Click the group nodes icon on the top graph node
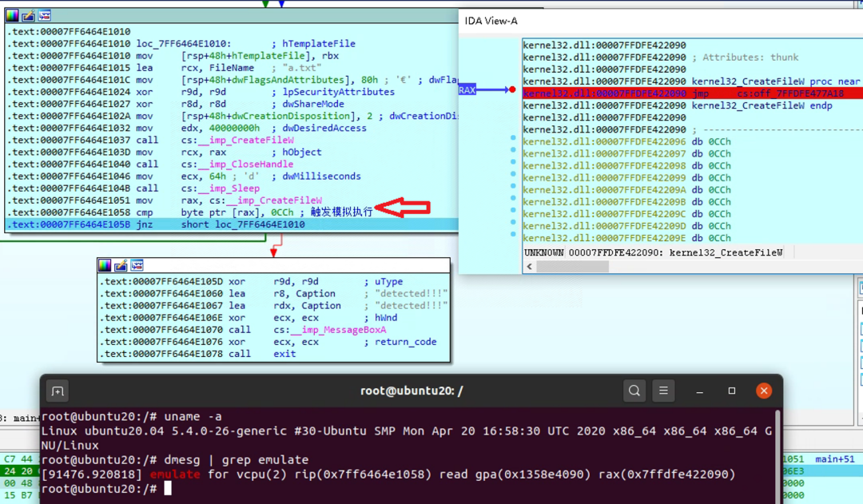The height and width of the screenshot is (504, 863). point(45,15)
